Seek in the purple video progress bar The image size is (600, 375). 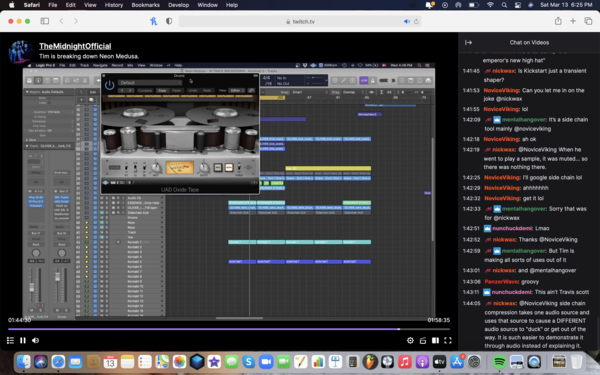tap(229, 329)
